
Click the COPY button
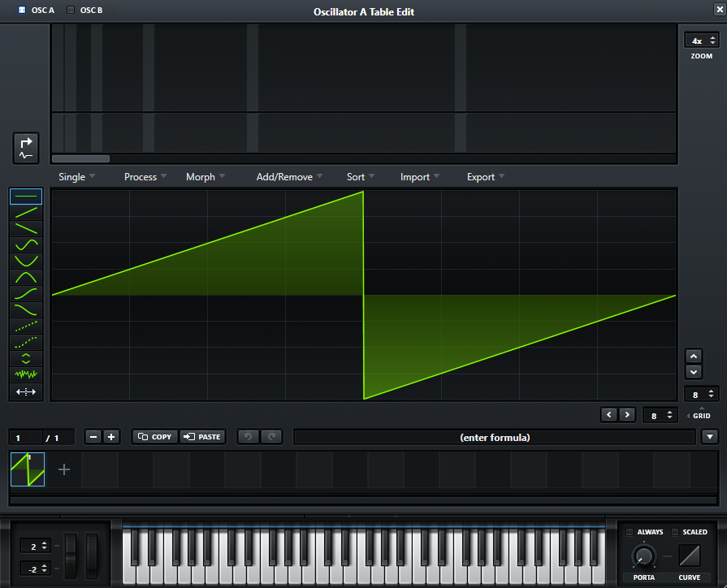(x=154, y=437)
